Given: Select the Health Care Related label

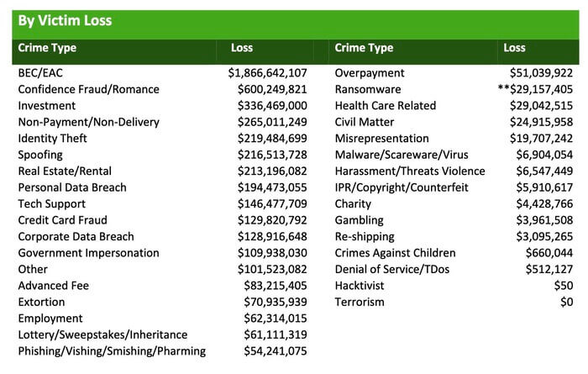Looking at the screenshot, I should click(386, 106).
